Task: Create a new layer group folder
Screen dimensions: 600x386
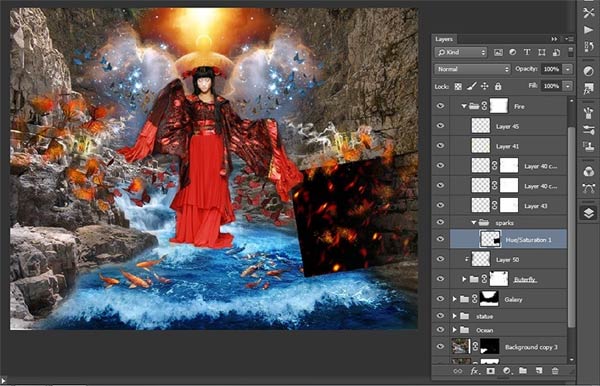Action: (x=523, y=371)
